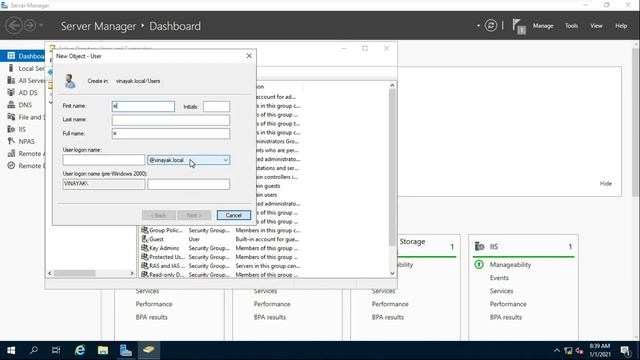Click the First name input field

click(143, 106)
